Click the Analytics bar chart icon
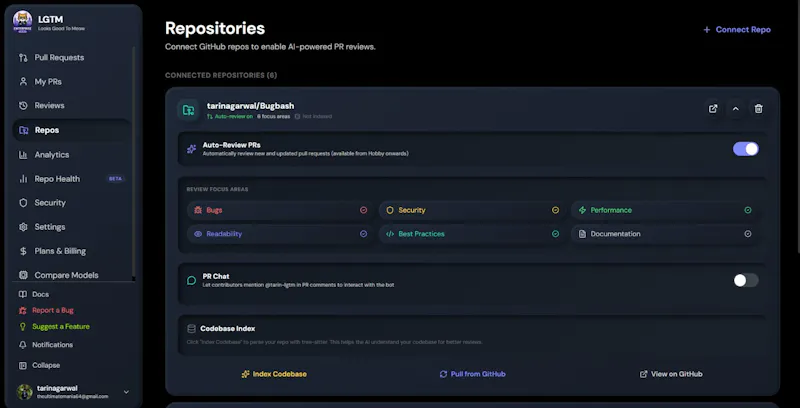The height and width of the screenshot is (408, 800). (x=23, y=155)
